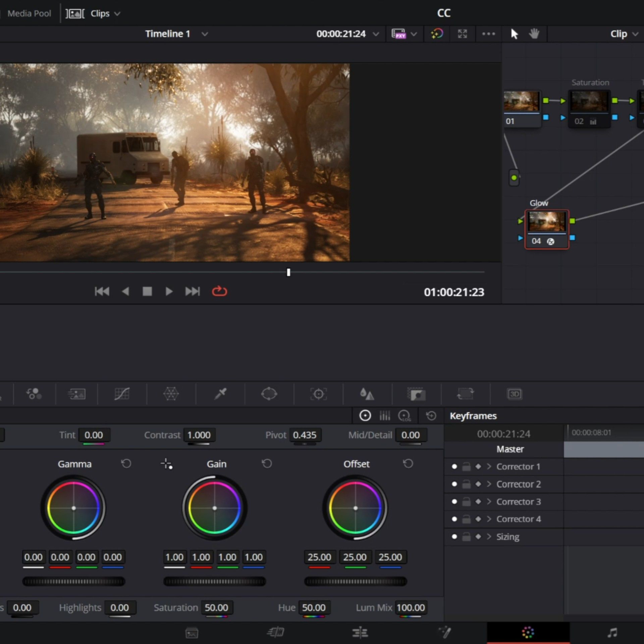Viewport: 644px width, 644px height.
Task: Expand the Corrector 3 keyframe track
Action: (489, 502)
